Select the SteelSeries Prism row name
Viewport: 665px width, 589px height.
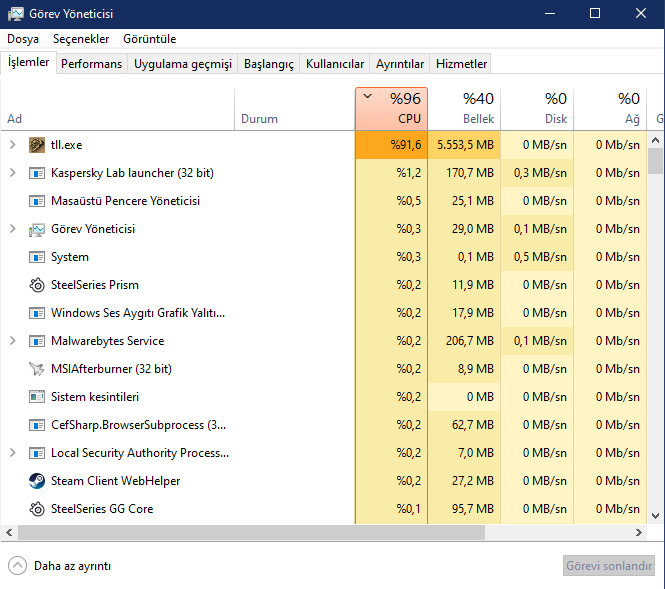(x=95, y=285)
